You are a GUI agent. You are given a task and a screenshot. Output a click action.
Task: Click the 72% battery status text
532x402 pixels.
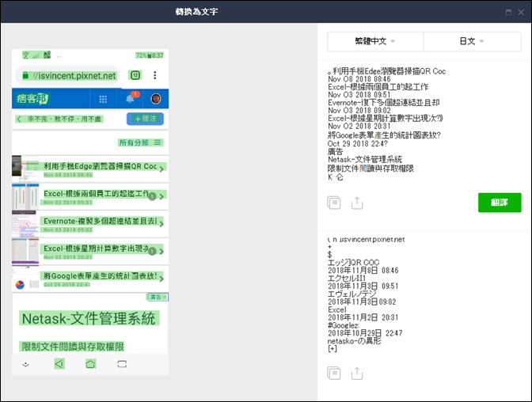(141, 55)
